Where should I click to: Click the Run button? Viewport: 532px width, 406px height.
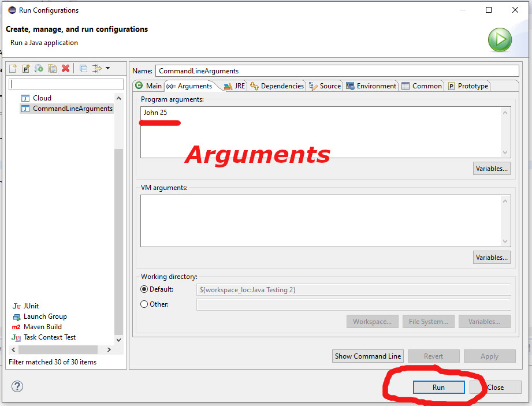[438, 387]
